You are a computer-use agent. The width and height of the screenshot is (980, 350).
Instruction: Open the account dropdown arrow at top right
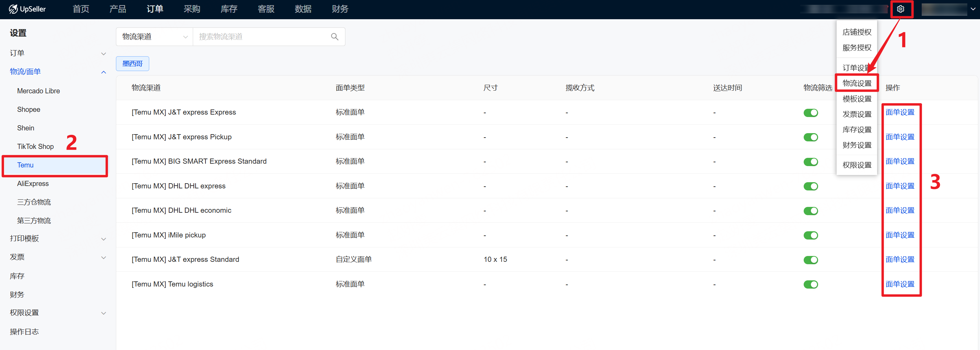972,9
